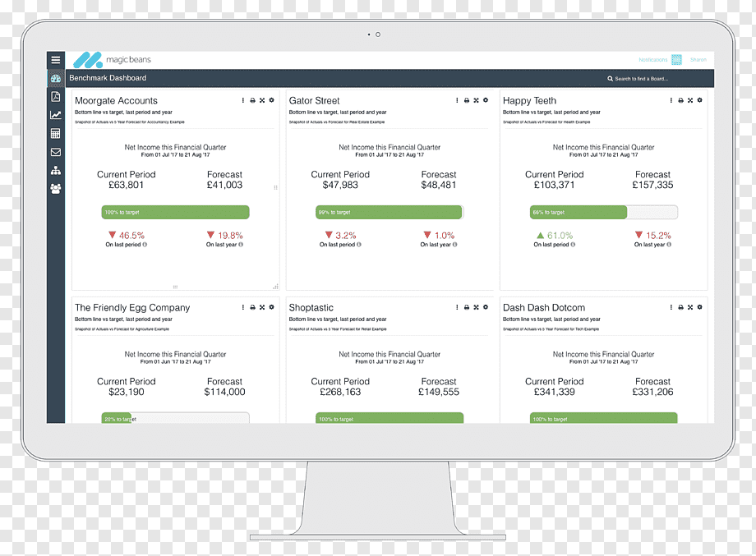
Task: Open more options on Shoptastic card
Action: pyautogui.click(x=457, y=307)
